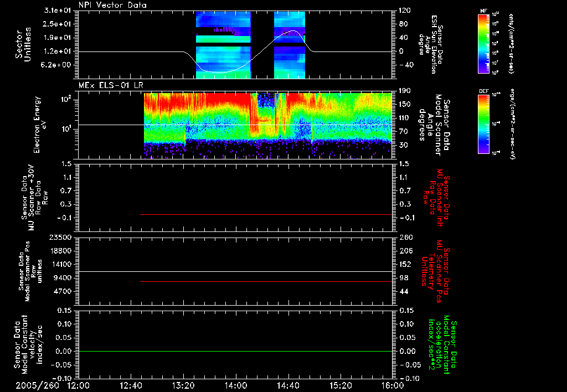Click the -40 degree elevation tick
This screenshot has height=392, width=567.
[x=406, y=65]
